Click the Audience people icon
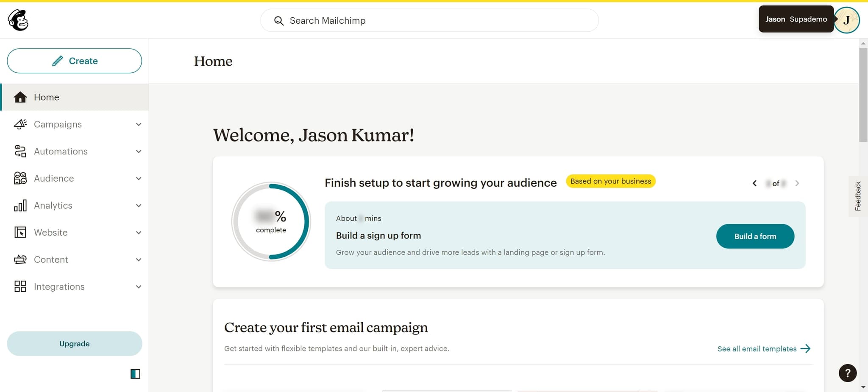The image size is (868, 392). (x=20, y=178)
